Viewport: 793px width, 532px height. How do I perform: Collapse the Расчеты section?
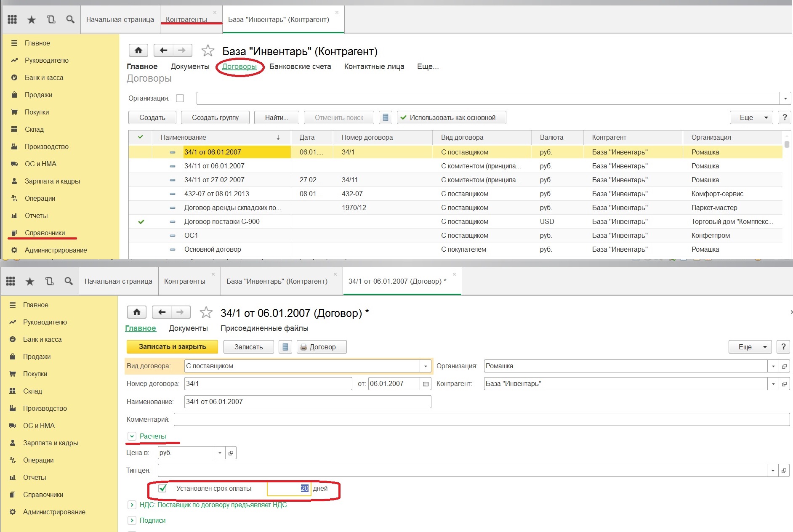[132, 436]
